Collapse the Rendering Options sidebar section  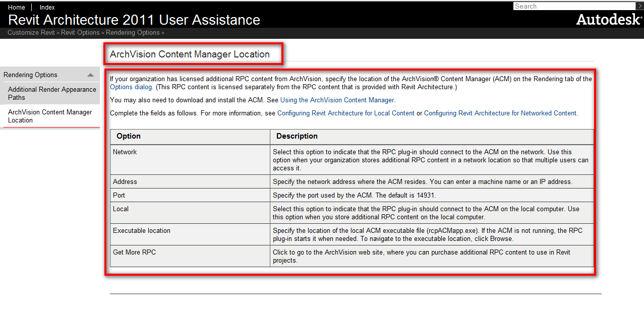tap(90, 75)
